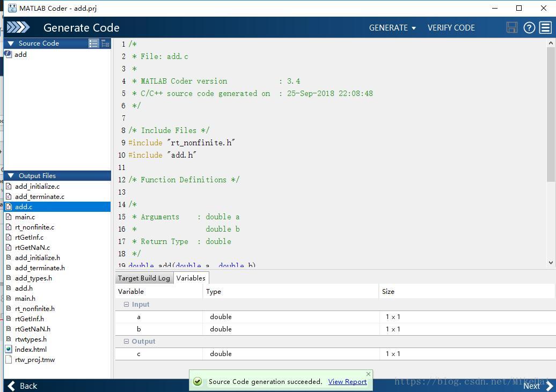
Task: Click the Next arrow icon
Action: click(549, 386)
